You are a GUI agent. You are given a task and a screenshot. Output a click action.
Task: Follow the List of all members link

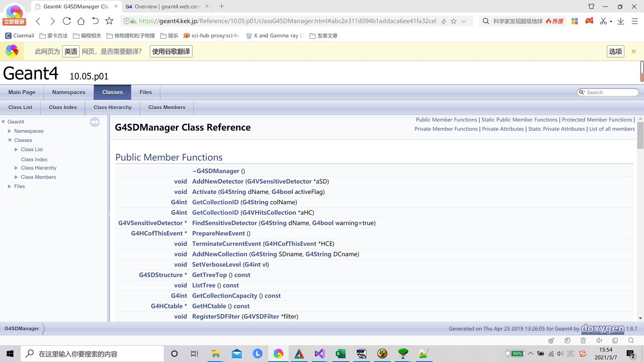click(x=612, y=129)
